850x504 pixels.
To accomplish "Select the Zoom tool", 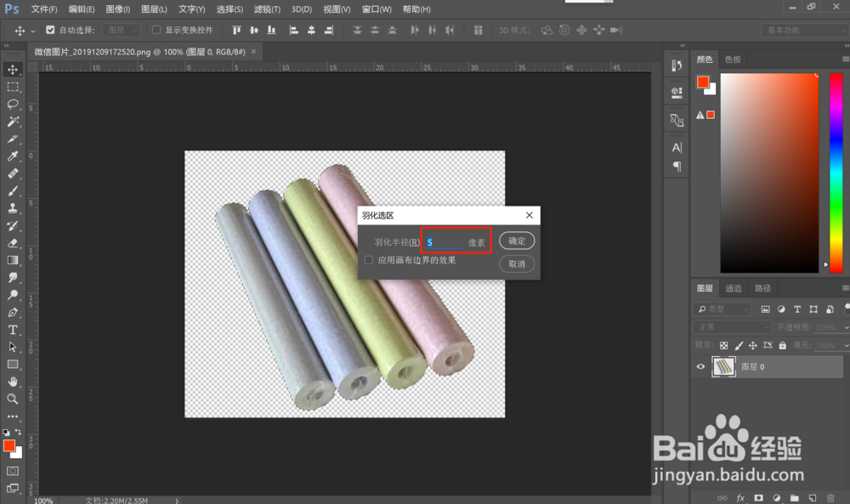I will point(13,399).
